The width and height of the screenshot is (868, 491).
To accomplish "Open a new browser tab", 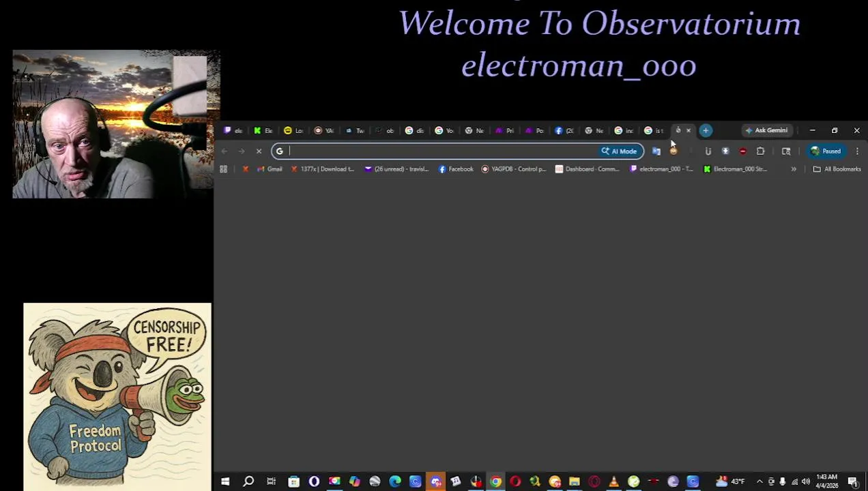I will click(x=706, y=130).
